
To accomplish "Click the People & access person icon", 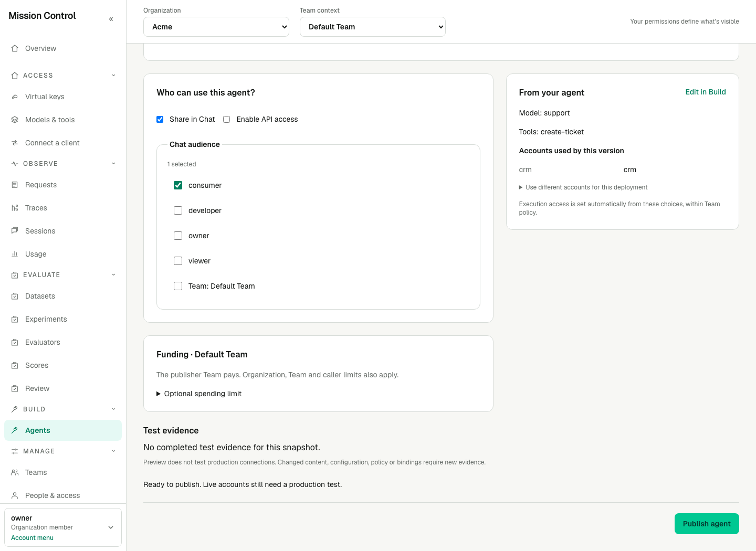I will (x=15, y=495).
